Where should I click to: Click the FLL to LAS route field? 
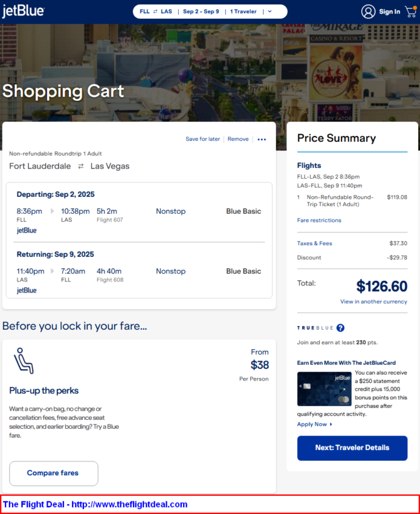[x=155, y=11]
